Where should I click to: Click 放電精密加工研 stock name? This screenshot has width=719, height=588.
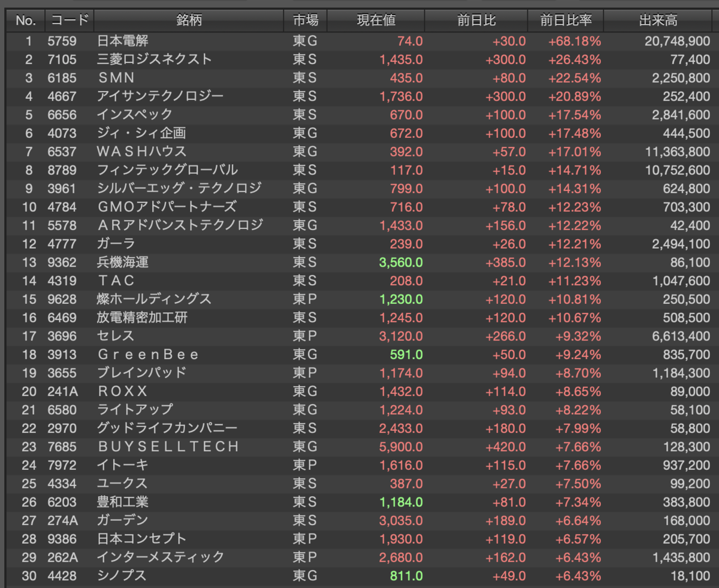[x=142, y=317]
